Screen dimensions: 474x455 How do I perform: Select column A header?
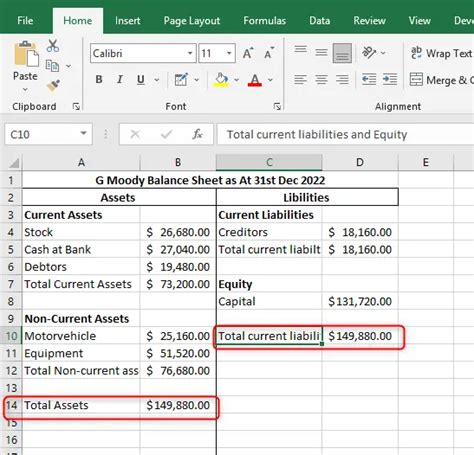pyautogui.click(x=81, y=163)
